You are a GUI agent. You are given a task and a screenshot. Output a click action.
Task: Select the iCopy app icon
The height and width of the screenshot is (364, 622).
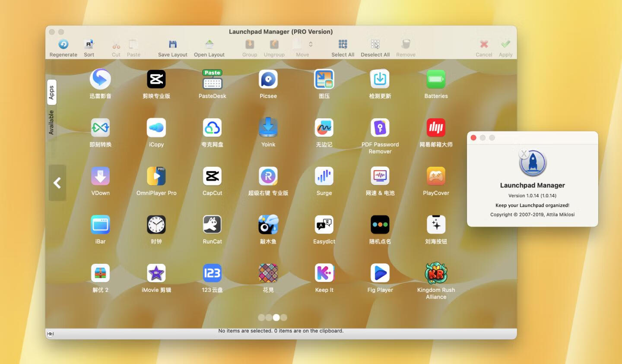156,128
